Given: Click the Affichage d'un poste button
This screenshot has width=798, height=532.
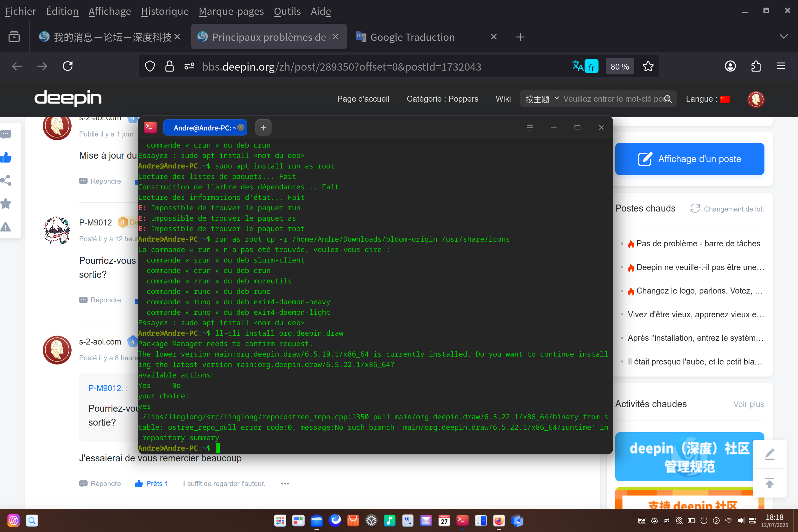Looking at the screenshot, I should [x=689, y=159].
